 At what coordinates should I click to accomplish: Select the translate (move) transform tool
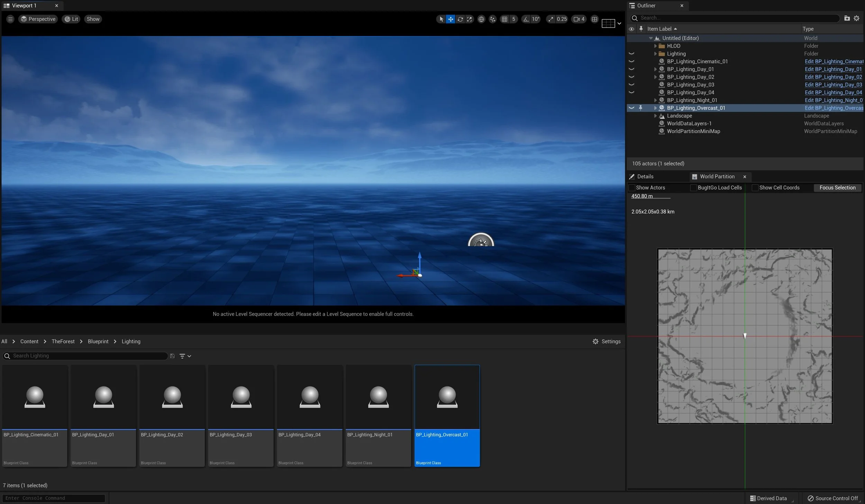[x=450, y=19]
